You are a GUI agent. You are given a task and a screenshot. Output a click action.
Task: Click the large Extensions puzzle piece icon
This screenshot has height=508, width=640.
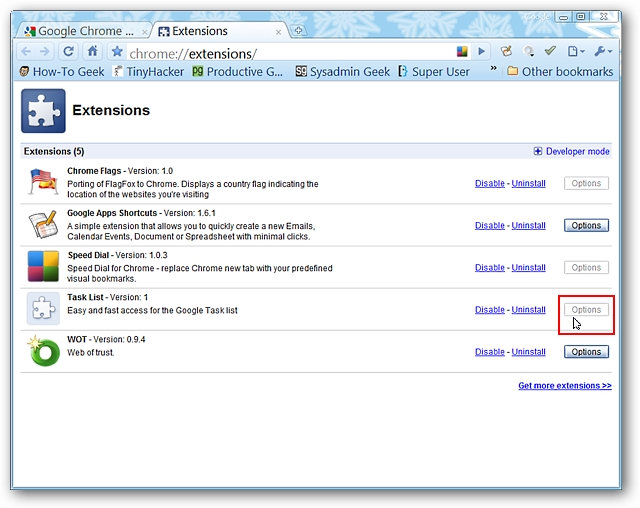tap(43, 111)
